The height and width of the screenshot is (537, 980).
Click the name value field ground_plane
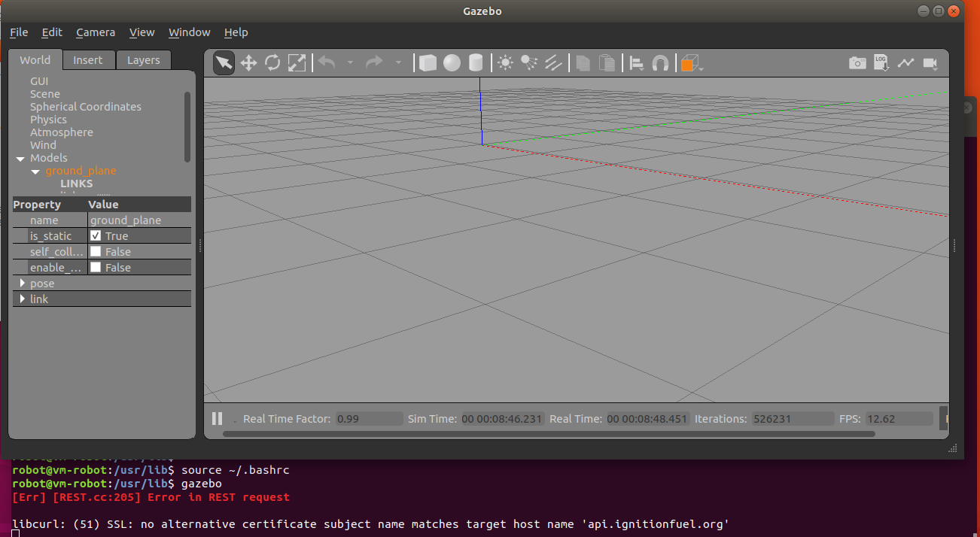[x=139, y=220]
